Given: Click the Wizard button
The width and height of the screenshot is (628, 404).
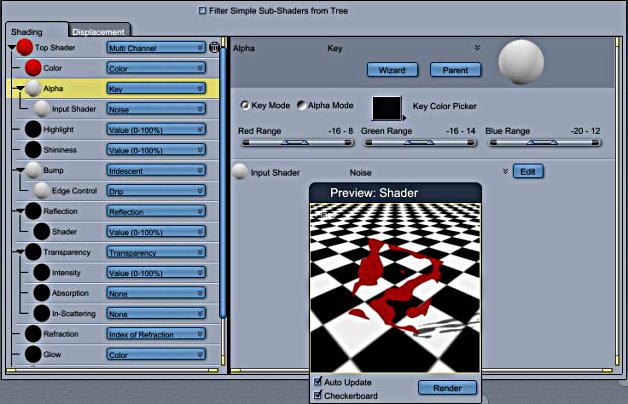Looking at the screenshot, I should click(392, 70).
